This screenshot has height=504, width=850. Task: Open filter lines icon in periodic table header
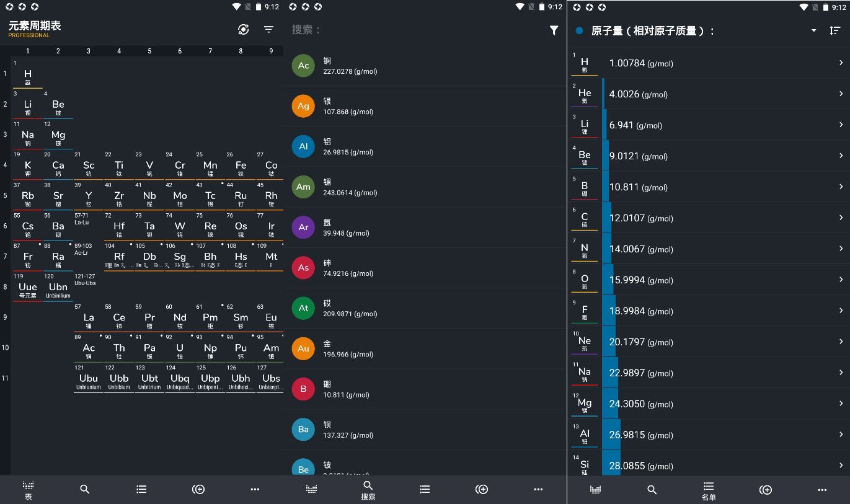[x=268, y=30]
